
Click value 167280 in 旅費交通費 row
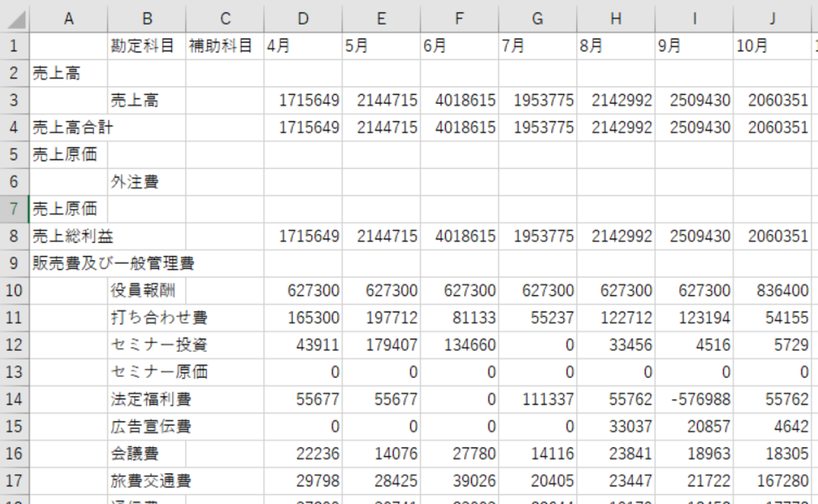point(773,481)
